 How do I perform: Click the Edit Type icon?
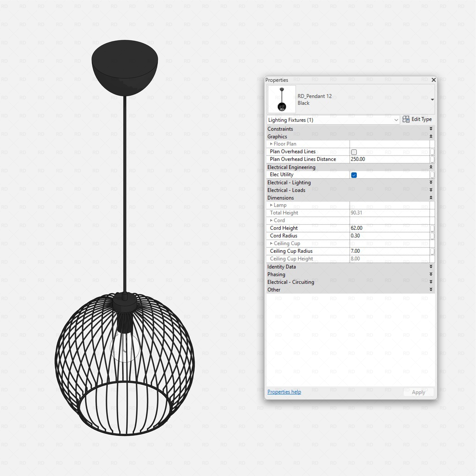coord(406,119)
